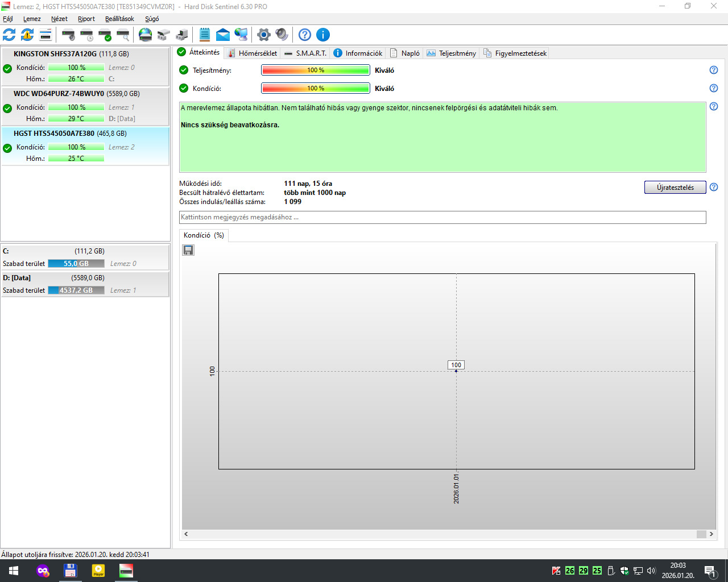Open settings via gear toolbar icon
728x582 pixels.
[x=263, y=35]
